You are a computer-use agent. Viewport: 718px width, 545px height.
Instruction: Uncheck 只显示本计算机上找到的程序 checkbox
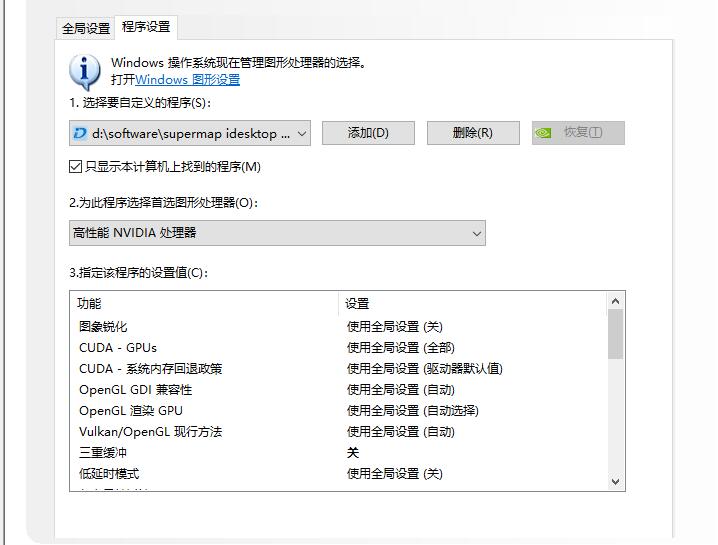click(76, 167)
